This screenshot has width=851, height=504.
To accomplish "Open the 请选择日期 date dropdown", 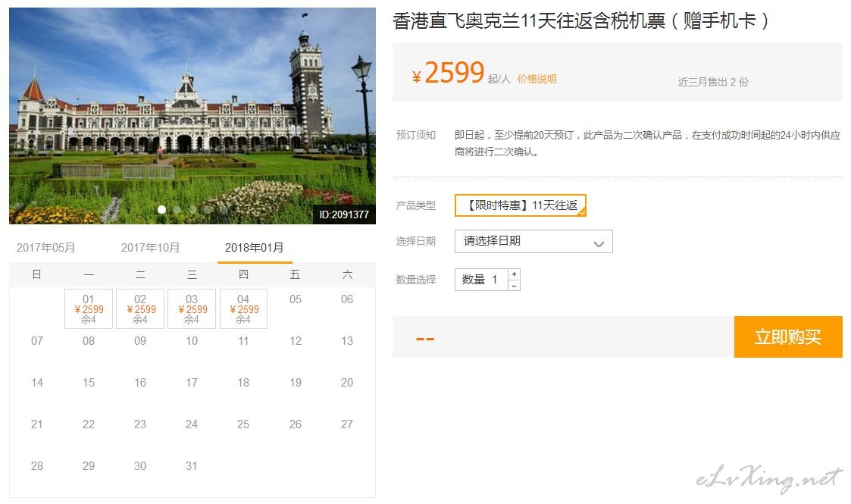I will 533,242.
